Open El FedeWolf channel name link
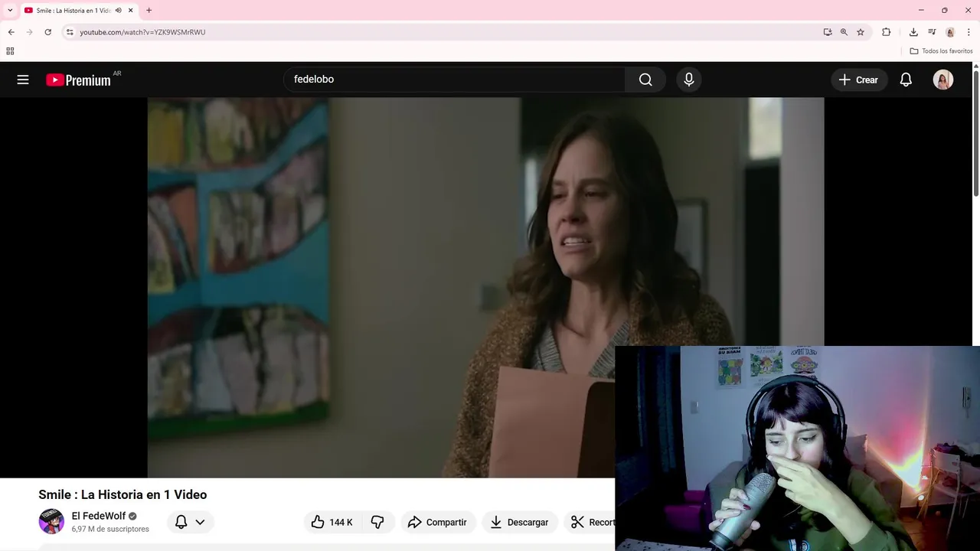 tap(99, 516)
